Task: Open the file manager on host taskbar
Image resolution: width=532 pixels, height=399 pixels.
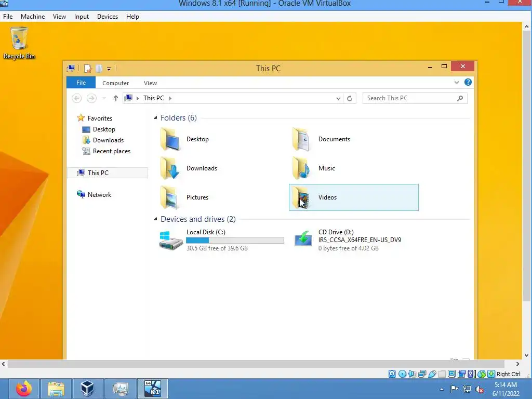Action: coord(56,389)
